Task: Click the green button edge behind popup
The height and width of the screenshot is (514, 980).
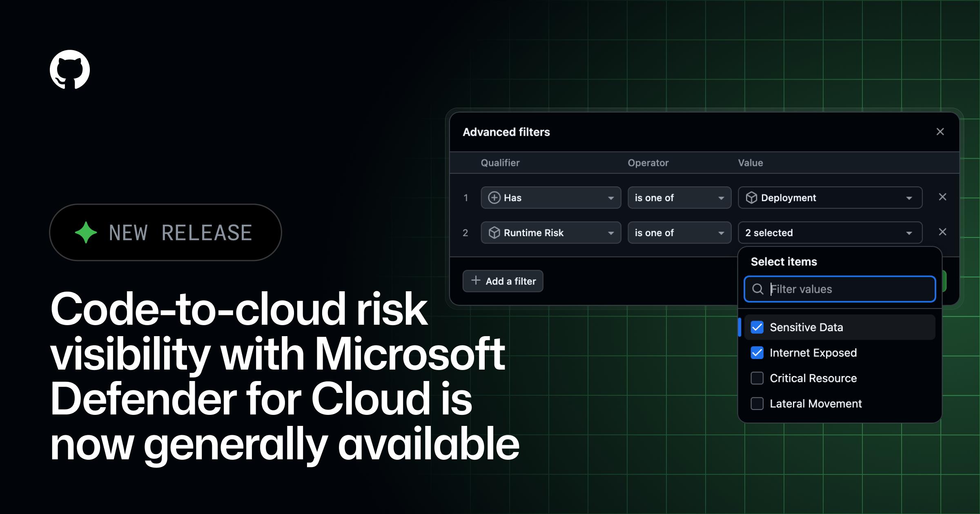Action: pyautogui.click(x=944, y=281)
